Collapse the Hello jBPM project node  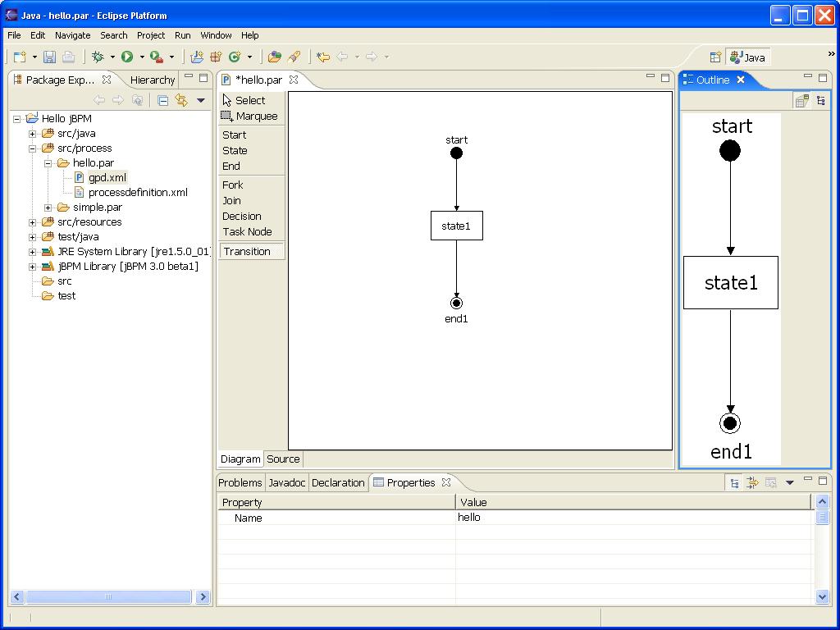(17, 119)
